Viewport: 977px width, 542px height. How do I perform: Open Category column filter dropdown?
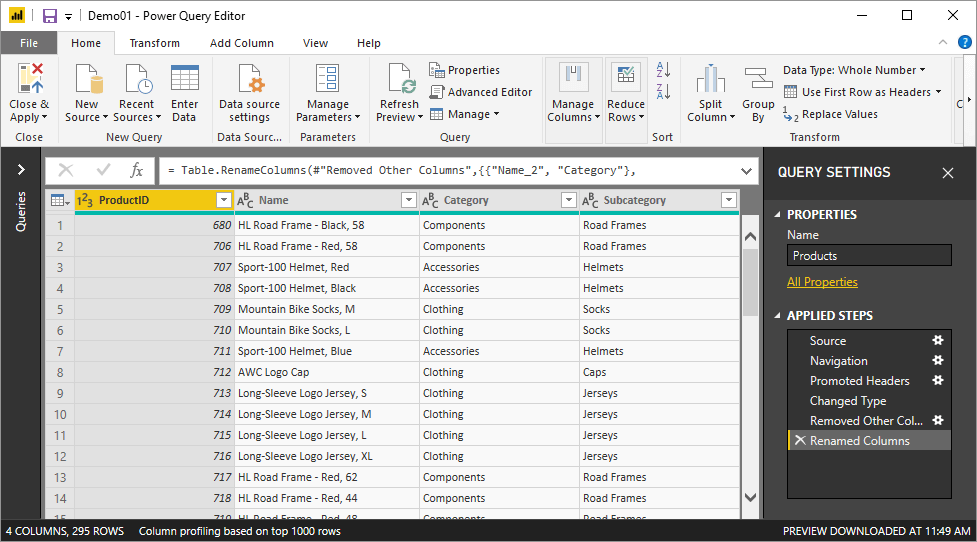click(568, 200)
